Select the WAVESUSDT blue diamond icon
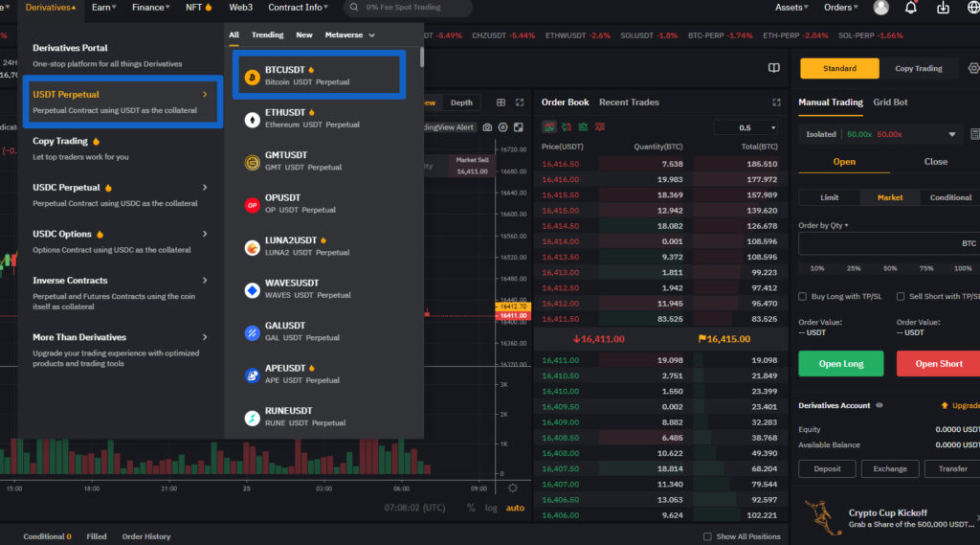Viewport: 980px width, 545px height. click(252, 290)
